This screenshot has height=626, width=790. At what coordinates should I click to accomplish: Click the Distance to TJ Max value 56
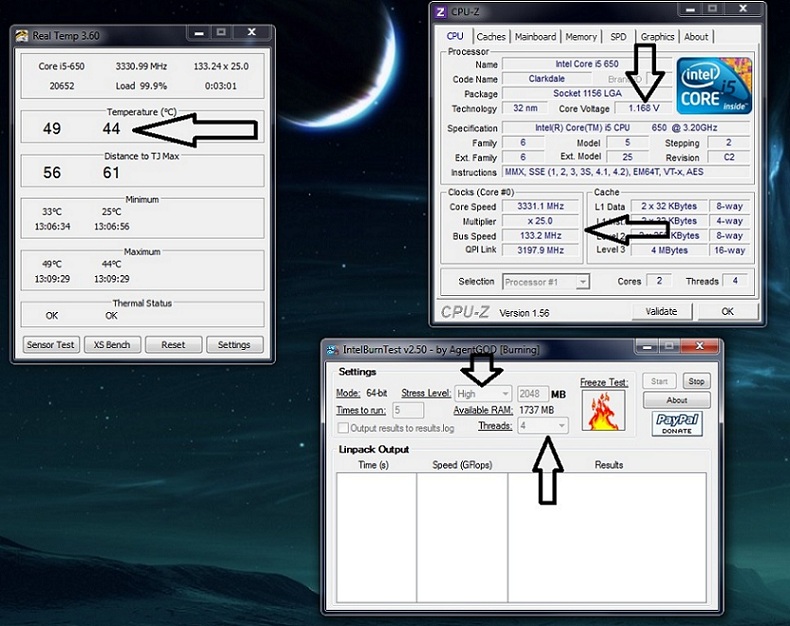[x=52, y=173]
